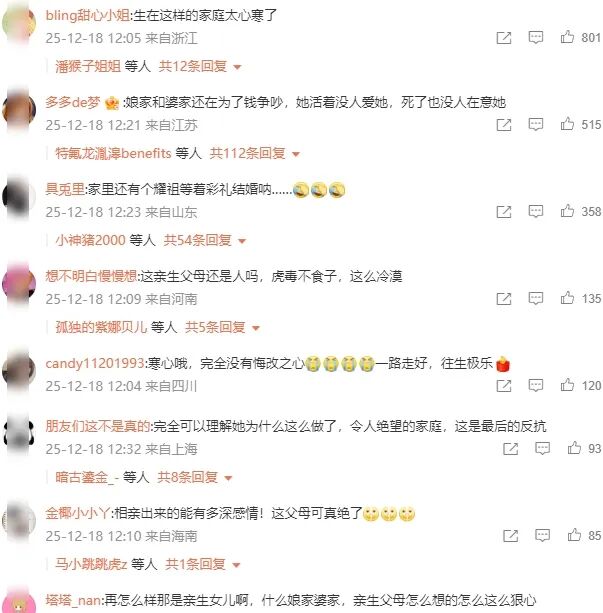
Task: Expand 共54条回复 under 具兔里
Action: pos(205,240)
